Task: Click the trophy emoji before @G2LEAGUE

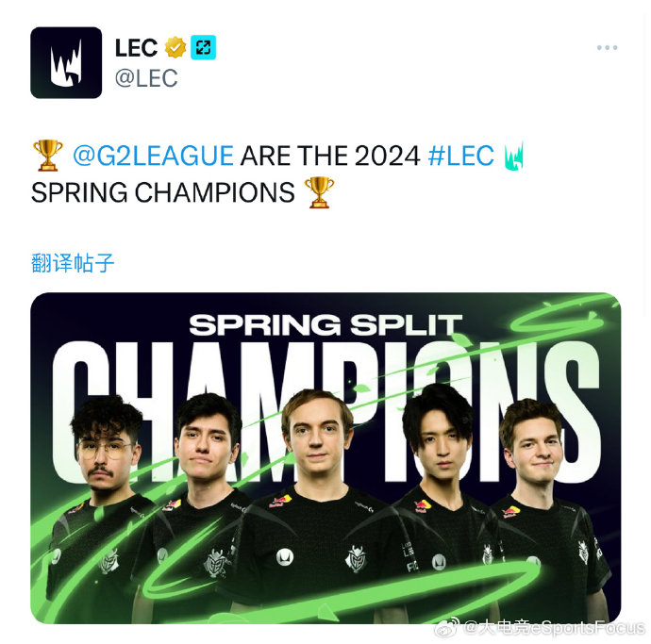Action: click(x=48, y=156)
